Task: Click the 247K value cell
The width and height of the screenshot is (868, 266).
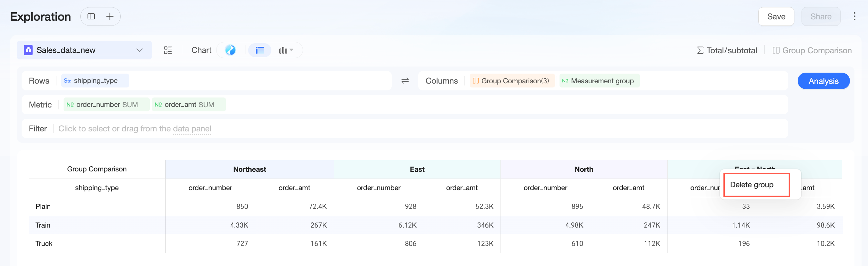Action: 652,225
